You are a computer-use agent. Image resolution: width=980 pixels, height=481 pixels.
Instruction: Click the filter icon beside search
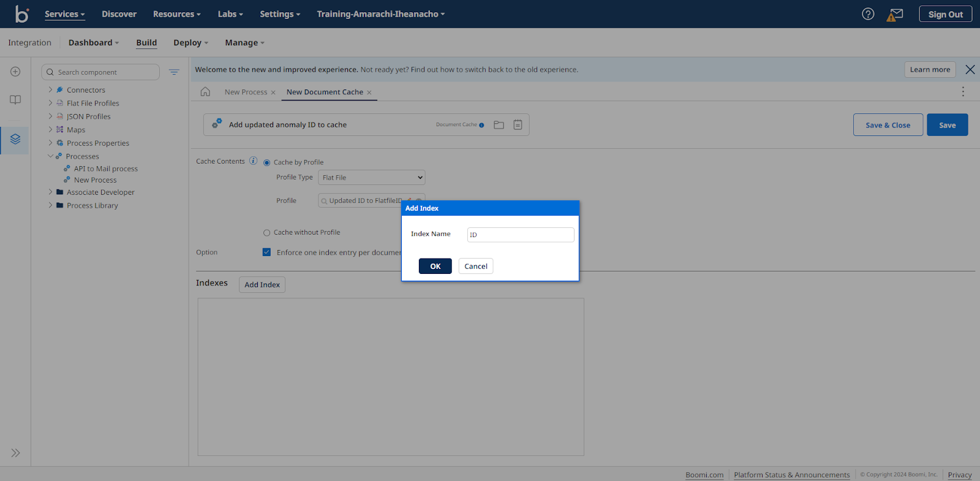174,72
